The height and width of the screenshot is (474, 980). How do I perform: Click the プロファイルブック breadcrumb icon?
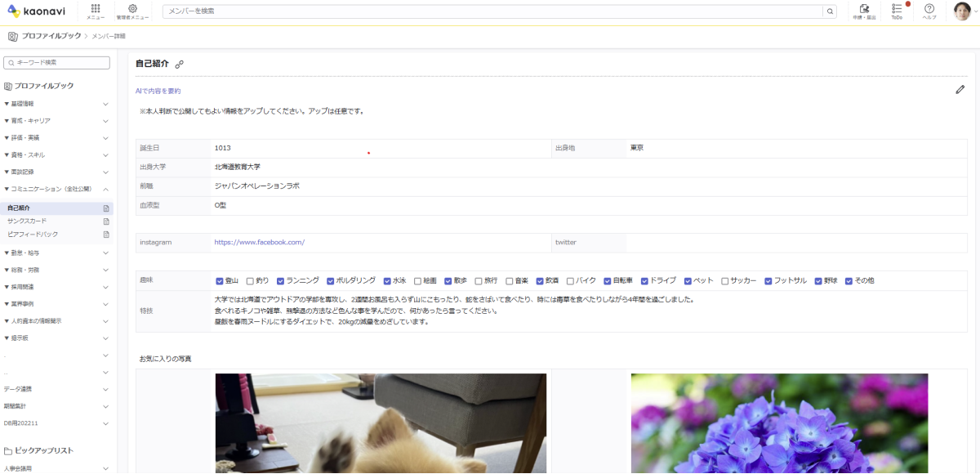[12, 36]
